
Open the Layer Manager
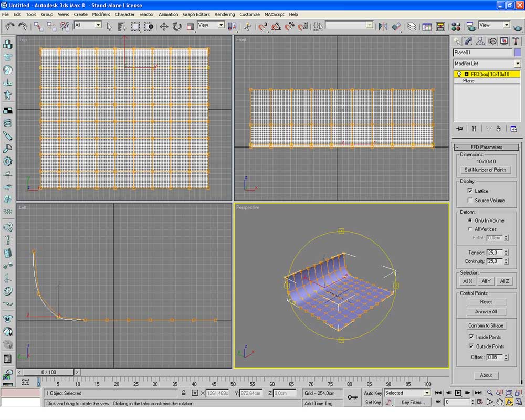412,26
